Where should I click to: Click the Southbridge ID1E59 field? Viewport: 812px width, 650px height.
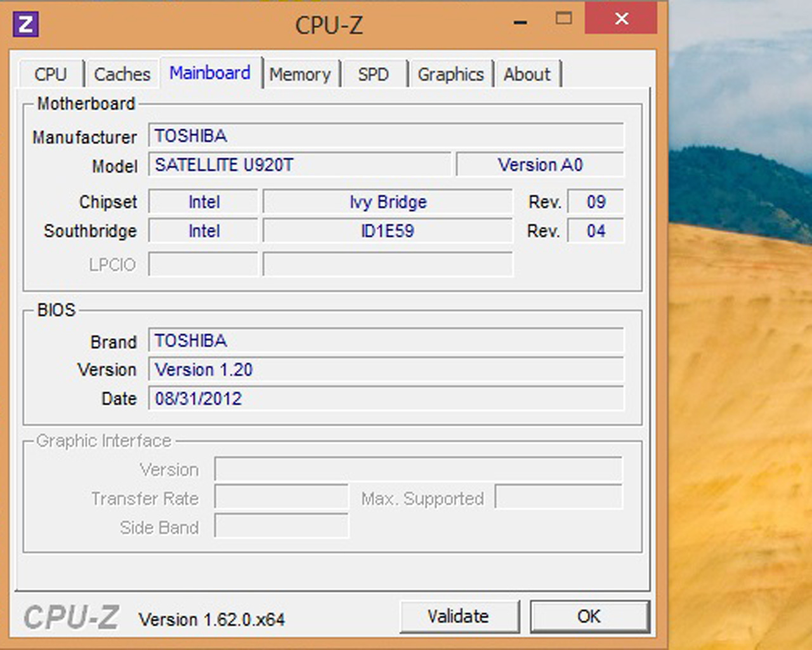pyautogui.click(x=388, y=231)
